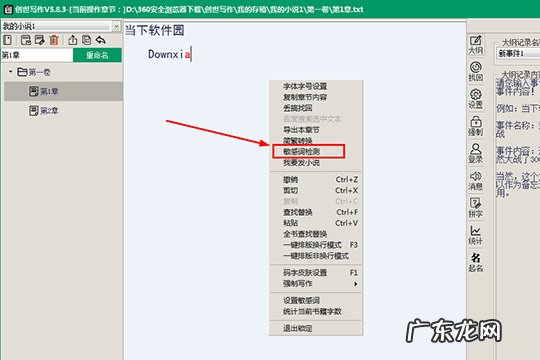The height and width of the screenshot is (360, 540).
Task: Click the 强制 lock sidebar icon
Action: tap(476, 126)
